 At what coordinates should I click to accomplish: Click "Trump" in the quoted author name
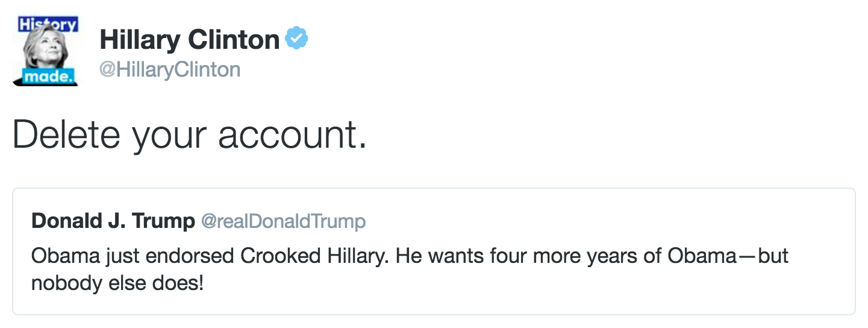165,221
